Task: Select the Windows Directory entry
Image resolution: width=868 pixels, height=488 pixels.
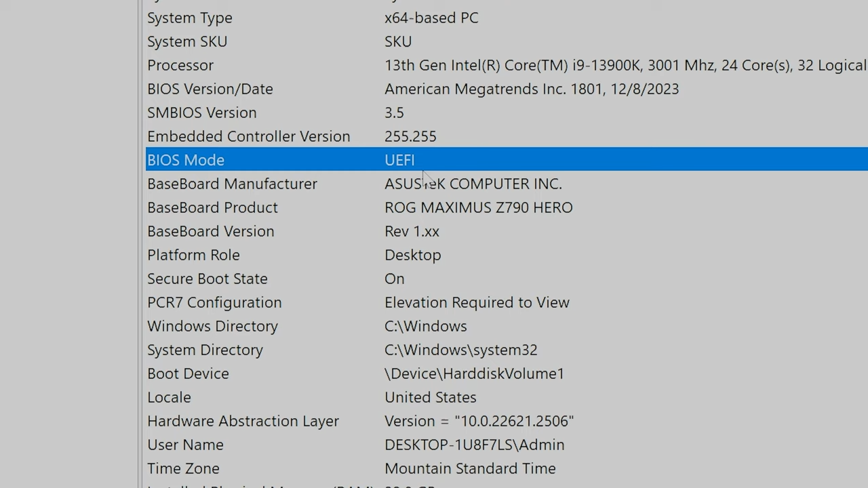Action: (x=271, y=326)
